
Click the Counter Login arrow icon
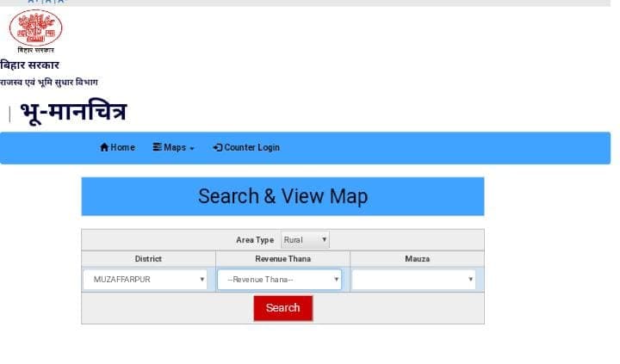click(x=218, y=148)
